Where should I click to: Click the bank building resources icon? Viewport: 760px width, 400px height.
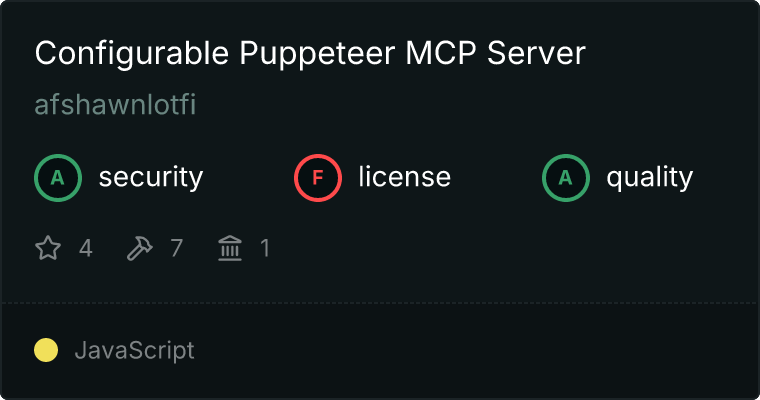(230, 248)
